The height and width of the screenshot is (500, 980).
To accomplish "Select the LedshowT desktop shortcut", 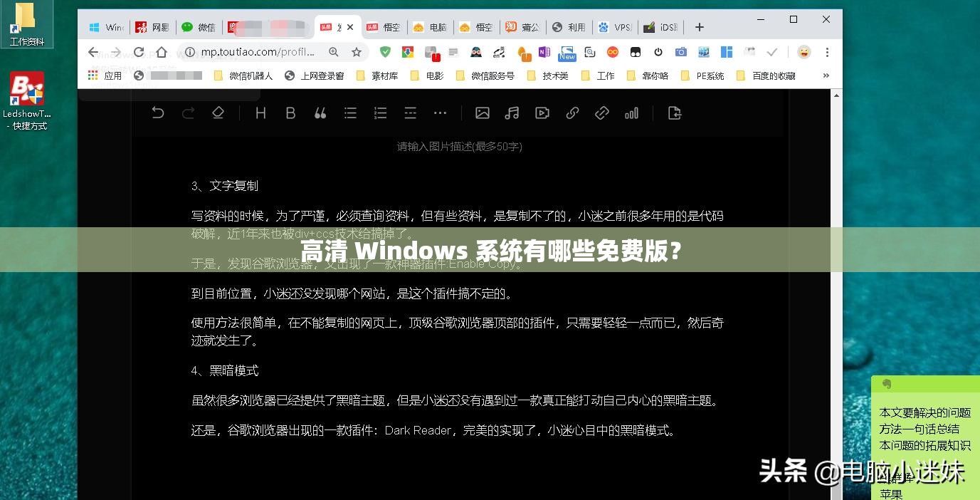I will pos(27,100).
